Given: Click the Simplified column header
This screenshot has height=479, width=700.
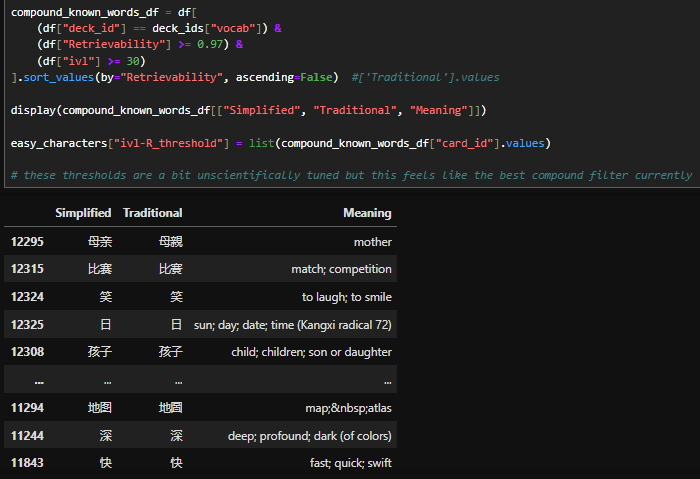Looking at the screenshot, I should point(83,213).
